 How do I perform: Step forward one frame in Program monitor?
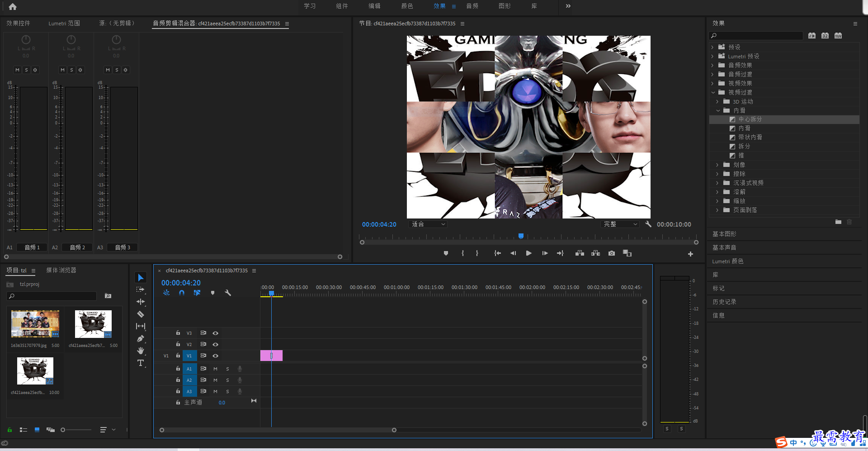(x=545, y=253)
